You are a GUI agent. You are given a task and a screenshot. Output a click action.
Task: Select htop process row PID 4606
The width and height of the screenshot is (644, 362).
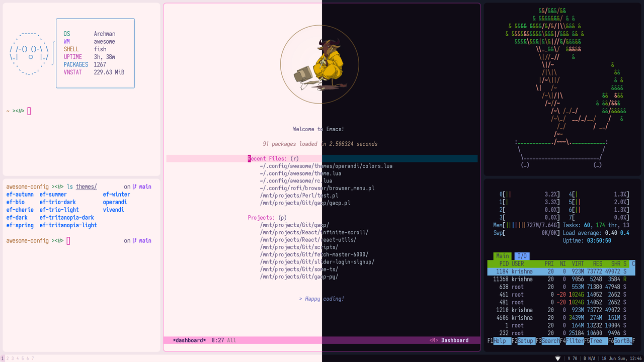[561, 318]
